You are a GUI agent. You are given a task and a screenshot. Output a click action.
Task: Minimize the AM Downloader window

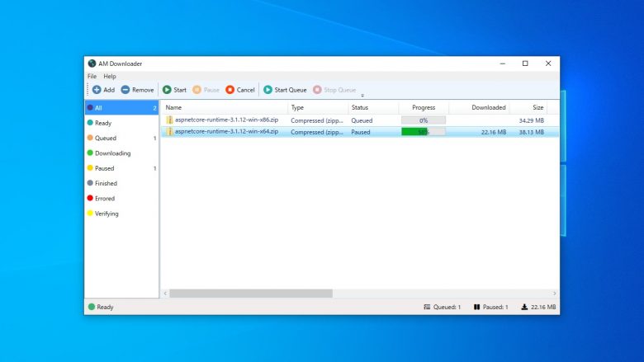tap(503, 63)
